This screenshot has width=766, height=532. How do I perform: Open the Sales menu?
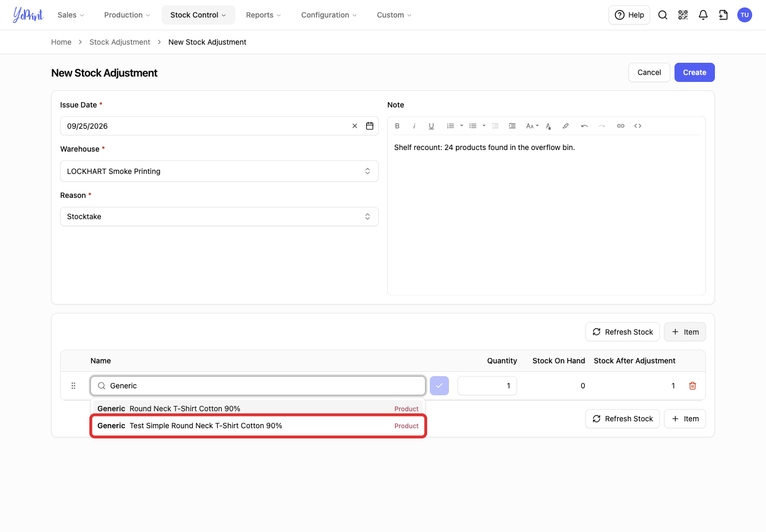click(71, 15)
